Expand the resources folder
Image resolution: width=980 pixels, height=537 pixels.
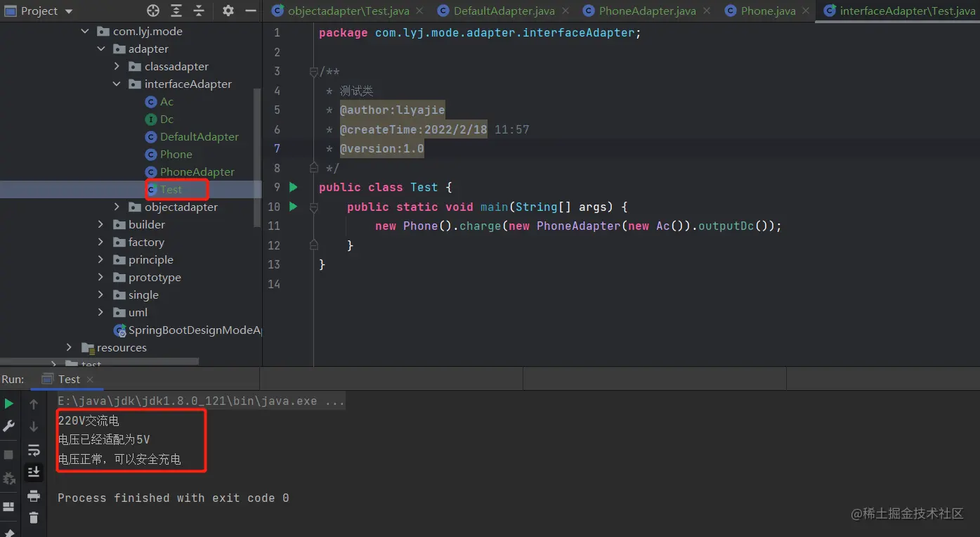(69, 347)
